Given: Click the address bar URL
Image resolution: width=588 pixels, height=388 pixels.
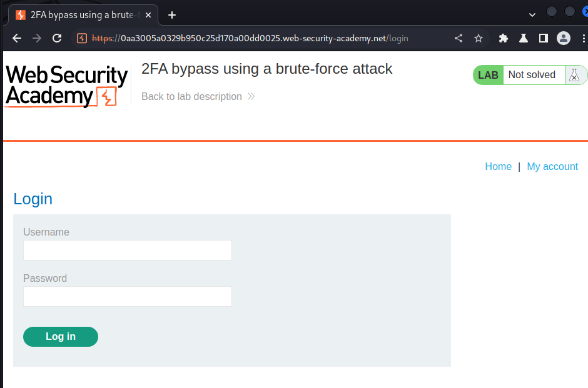Looking at the screenshot, I should [x=250, y=38].
